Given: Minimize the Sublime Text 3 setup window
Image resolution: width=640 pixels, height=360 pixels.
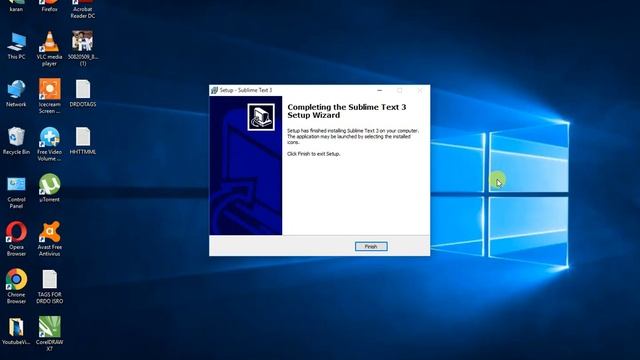Looking at the screenshot, I should 380,90.
